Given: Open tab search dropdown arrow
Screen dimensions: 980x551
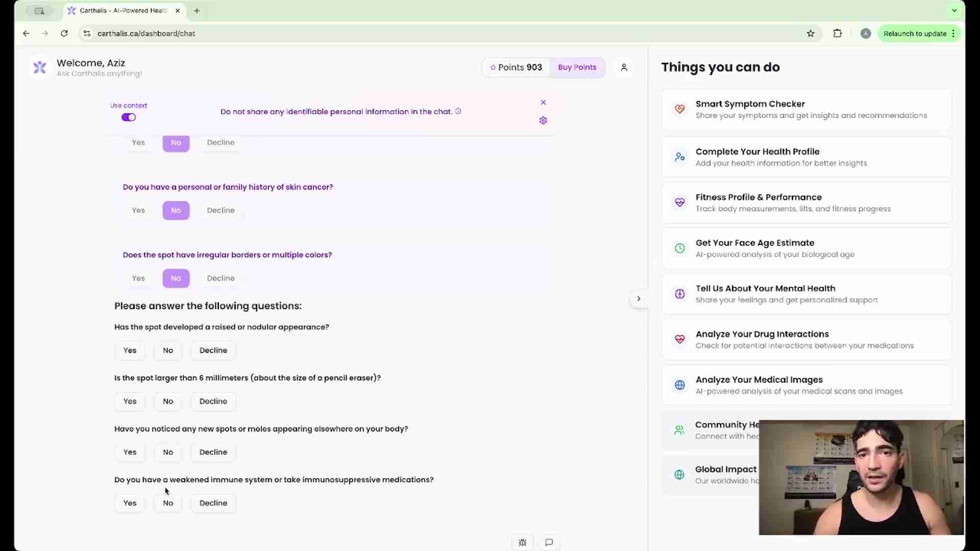Looking at the screenshot, I should (x=954, y=10).
